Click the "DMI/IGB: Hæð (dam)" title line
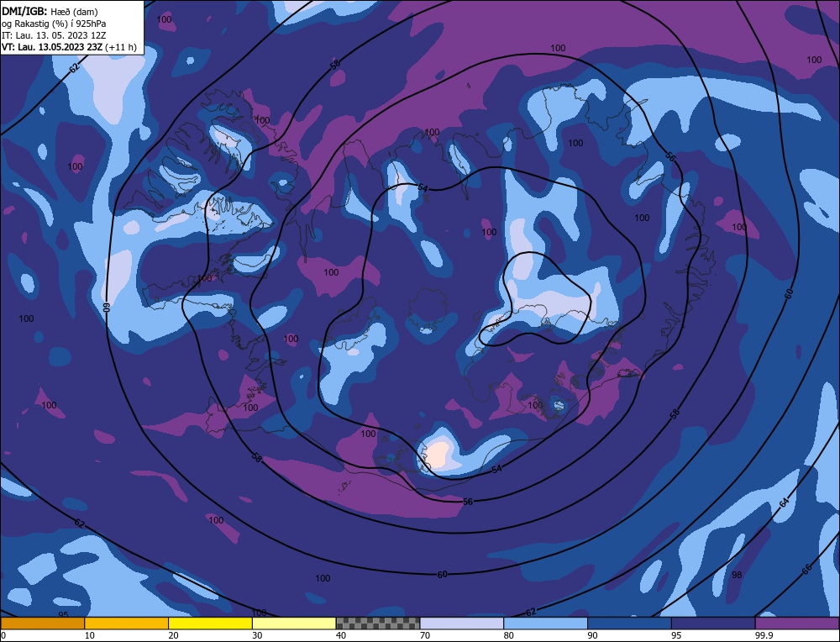840x642 pixels. click(50, 11)
